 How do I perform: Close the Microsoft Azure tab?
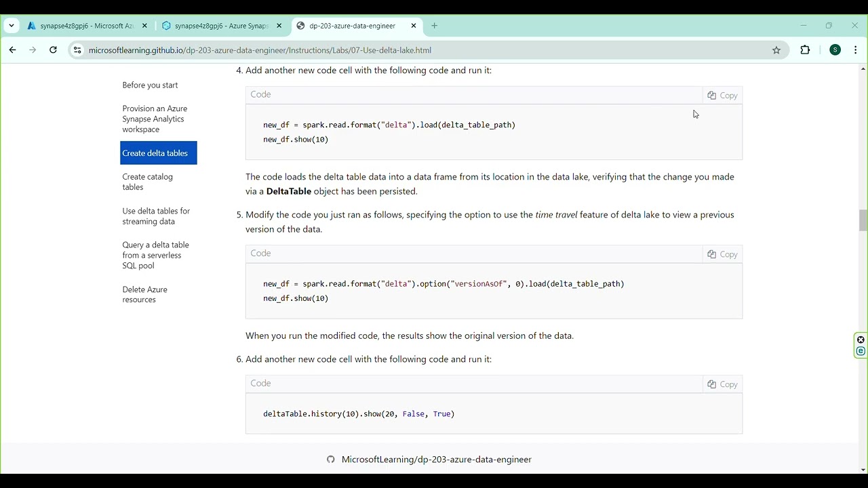coord(144,26)
